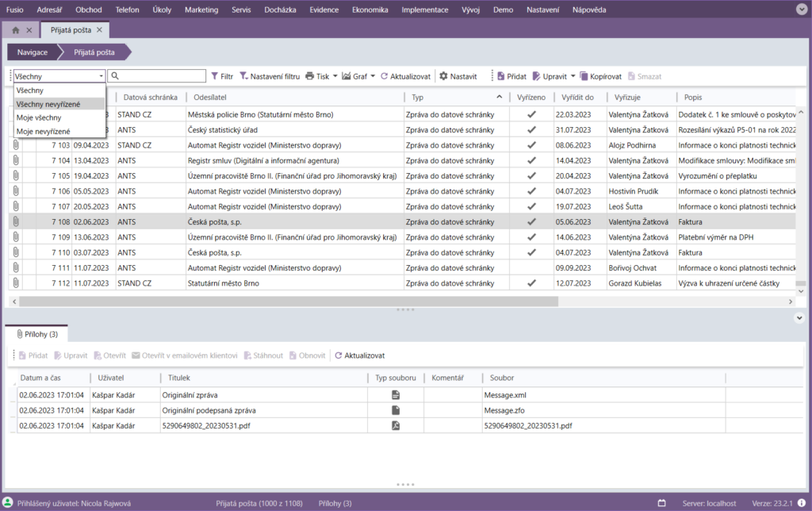Click the Kopírovat copy icon
Viewport: 812px width, 511px height.
[x=584, y=76]
